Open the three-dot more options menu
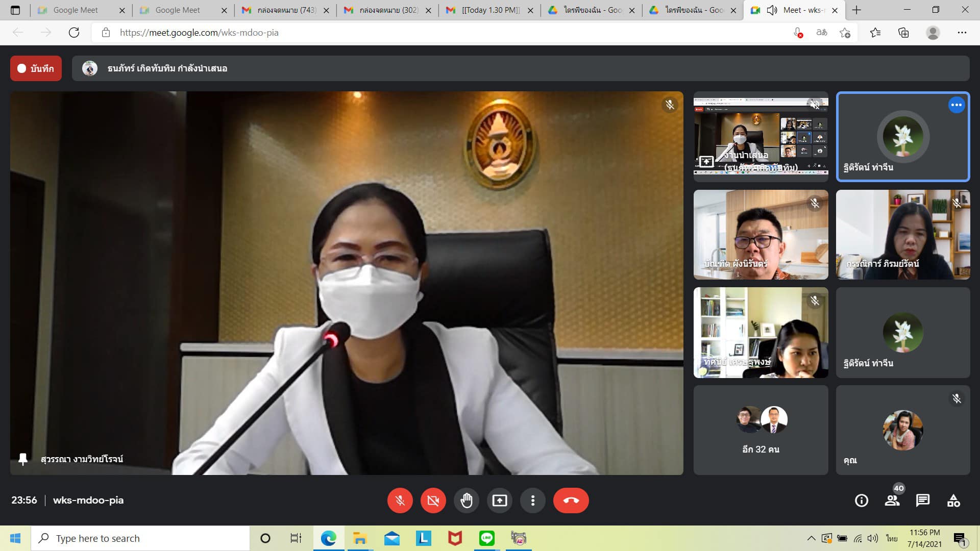 tap(532, 500)
